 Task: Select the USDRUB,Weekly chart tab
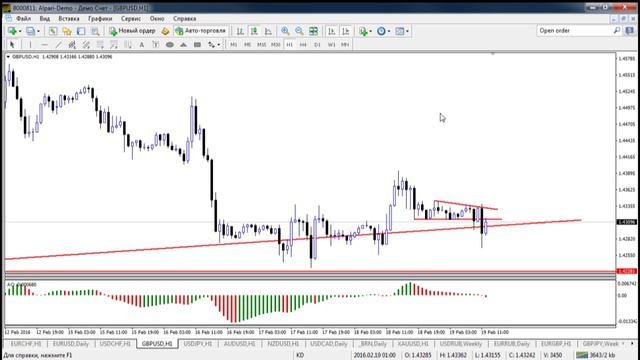(x=461, y=344)
